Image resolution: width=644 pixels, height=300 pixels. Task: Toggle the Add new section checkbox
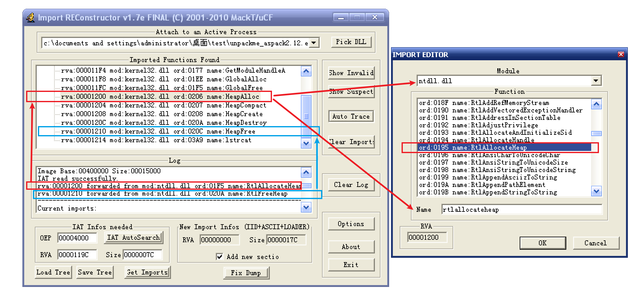click(219, 257)
